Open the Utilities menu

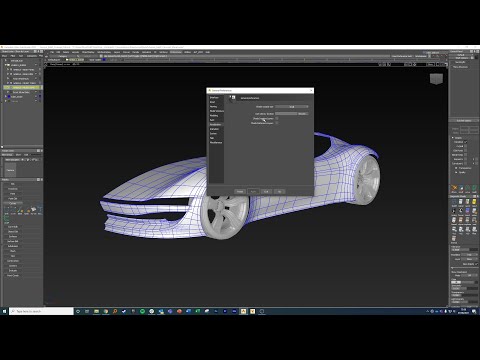pyautogui.click(x=187, y=52)
